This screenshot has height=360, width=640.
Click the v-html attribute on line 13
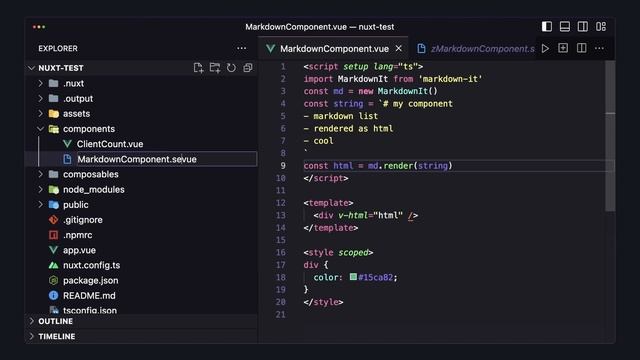[353, 215]
